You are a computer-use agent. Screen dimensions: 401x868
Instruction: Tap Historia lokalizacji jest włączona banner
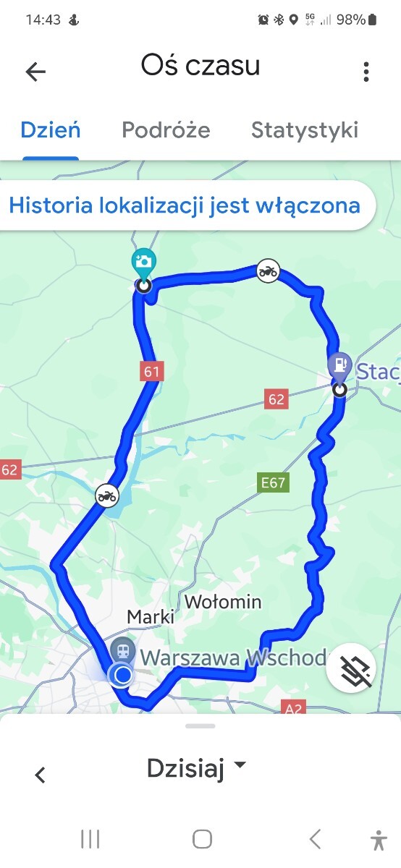tap(185, 205)
